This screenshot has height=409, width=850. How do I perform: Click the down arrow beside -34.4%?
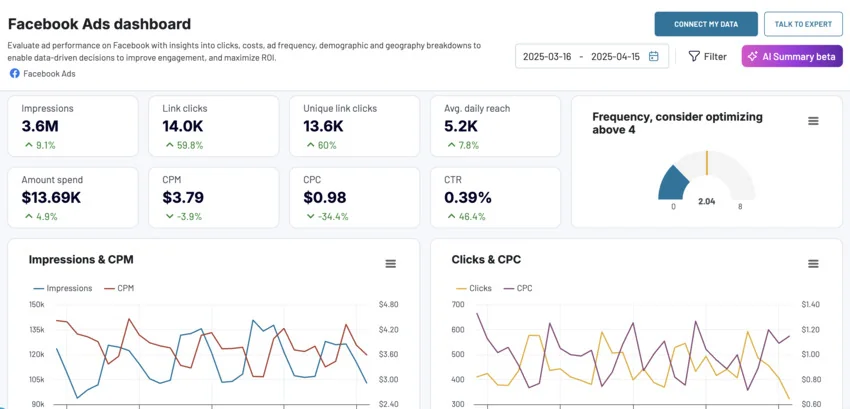point(310,216)
